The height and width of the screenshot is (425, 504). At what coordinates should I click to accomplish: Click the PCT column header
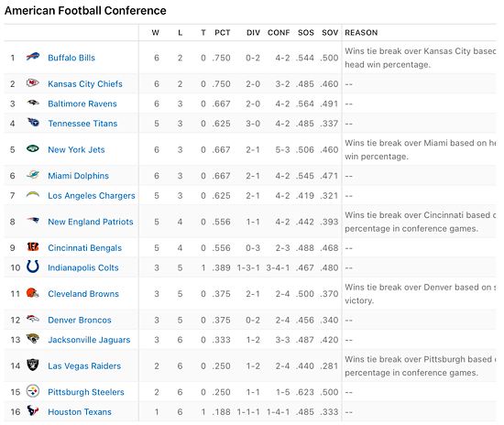click(223, 33)
